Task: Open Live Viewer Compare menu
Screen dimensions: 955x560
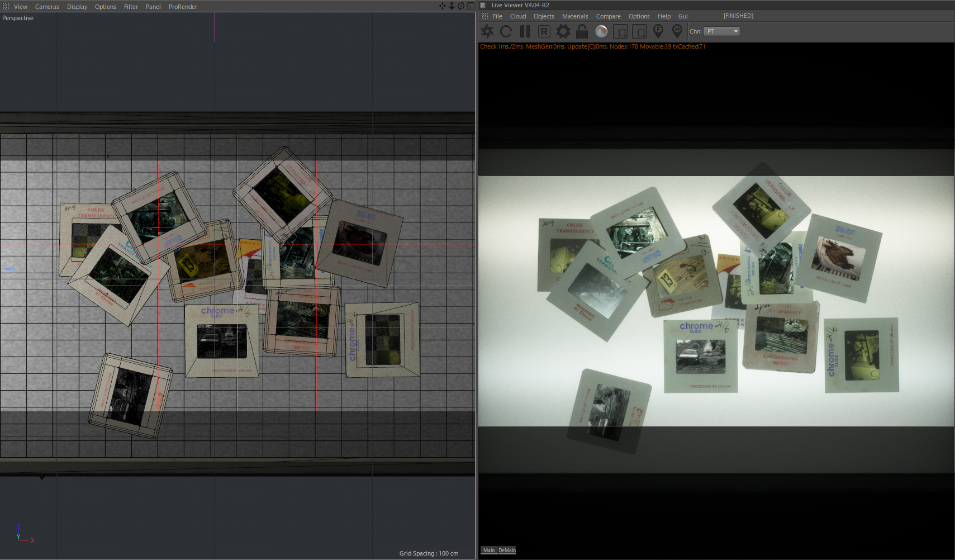Action: (608, 16)
